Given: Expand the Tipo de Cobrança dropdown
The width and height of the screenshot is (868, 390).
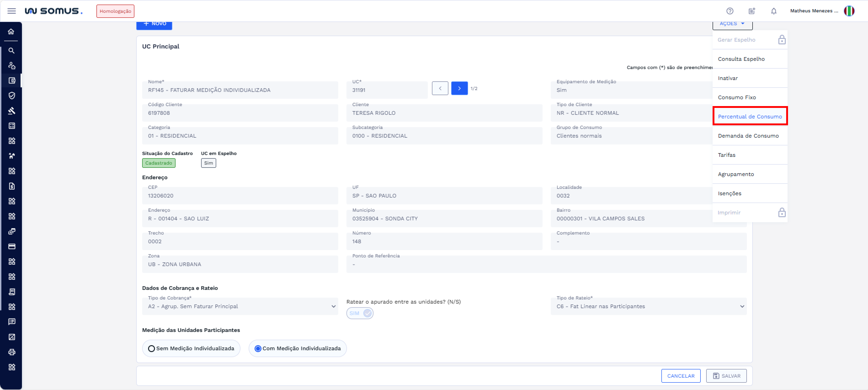Looking at the screenshot, I should click(240, 306).
